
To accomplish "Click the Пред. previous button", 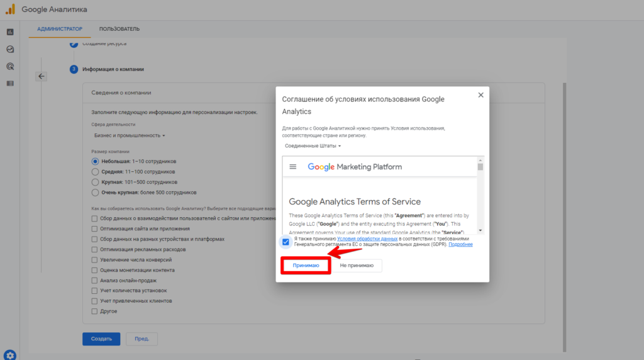I will [142, 339].
